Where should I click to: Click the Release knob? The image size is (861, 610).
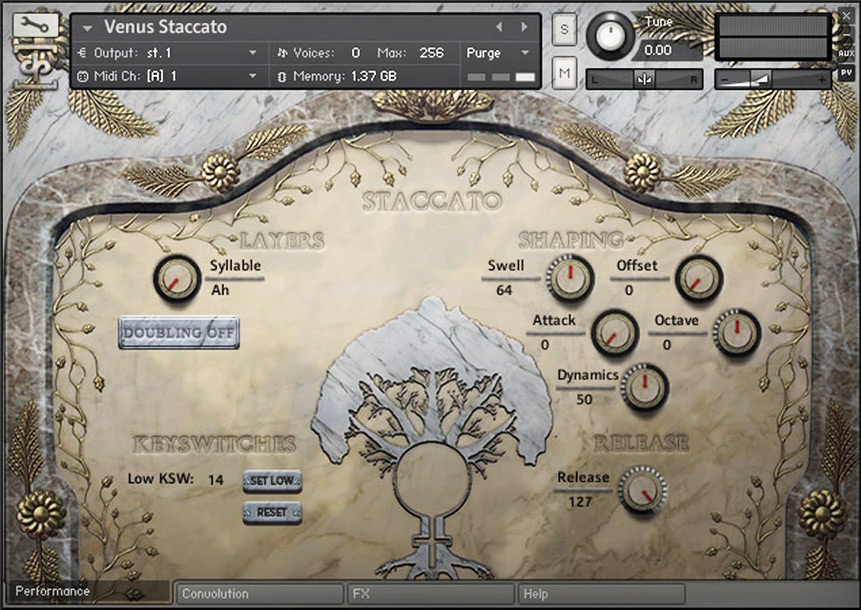pyautogui.click(x=642, y=489)
